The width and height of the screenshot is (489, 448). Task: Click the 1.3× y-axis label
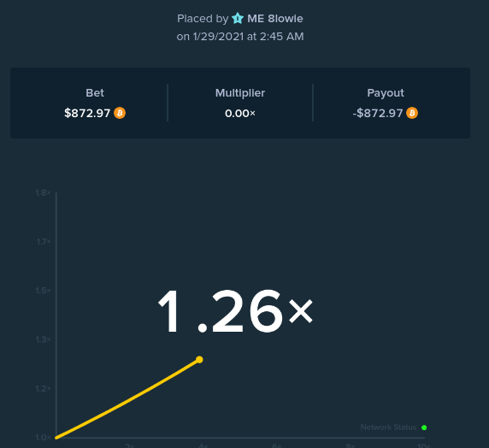coord(43,339)
